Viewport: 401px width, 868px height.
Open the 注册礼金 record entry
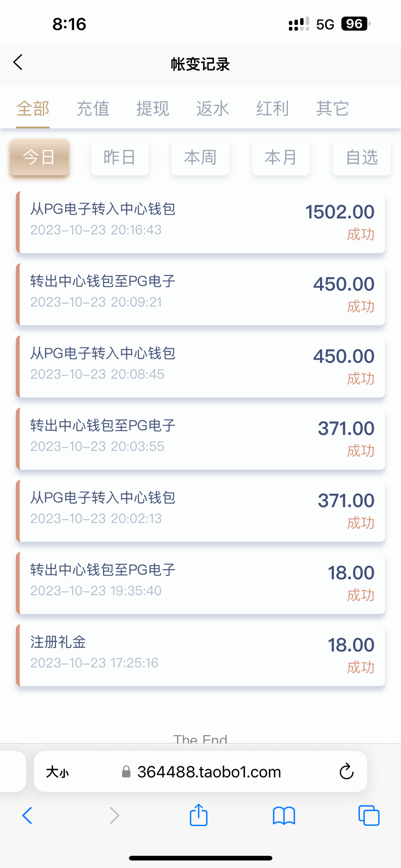[x=200, y=655]
